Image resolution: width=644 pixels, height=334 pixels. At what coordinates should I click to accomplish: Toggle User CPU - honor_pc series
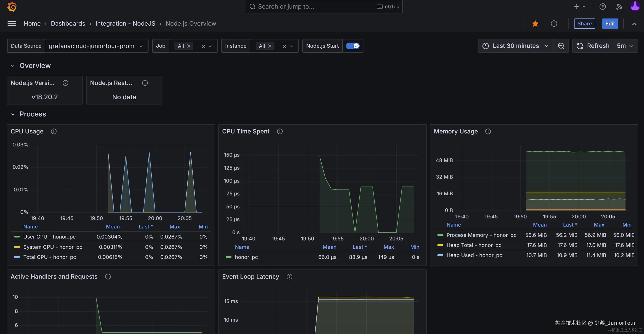[x=49, y=237]
